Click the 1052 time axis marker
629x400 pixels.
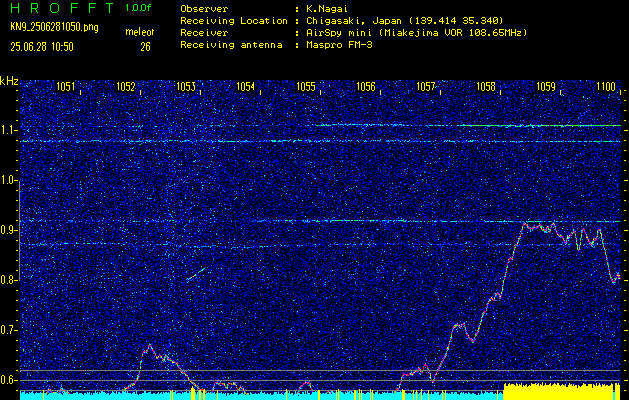(x=126, y=86)
